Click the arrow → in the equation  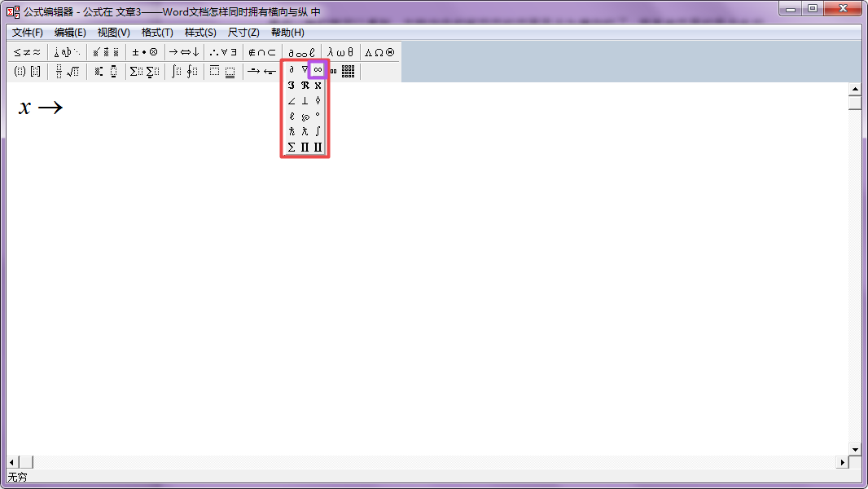pyautogui.click(x=50, y=108)
